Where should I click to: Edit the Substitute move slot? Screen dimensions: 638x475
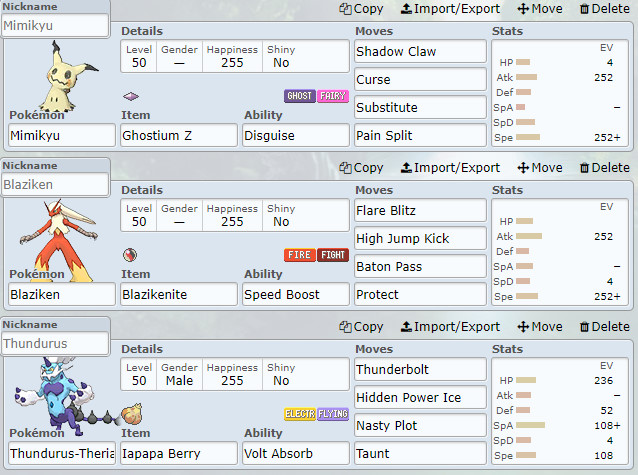click(420, 107)
